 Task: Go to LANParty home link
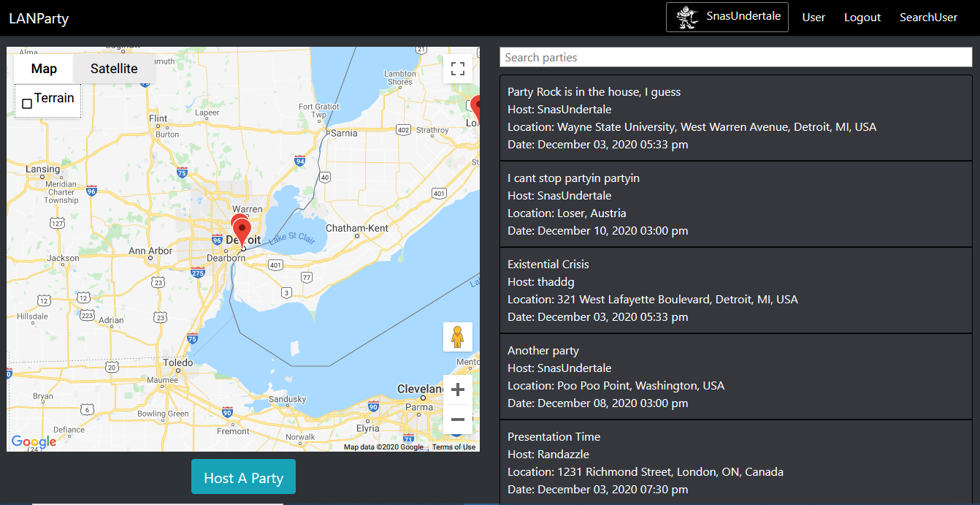[x=39, y=18]
